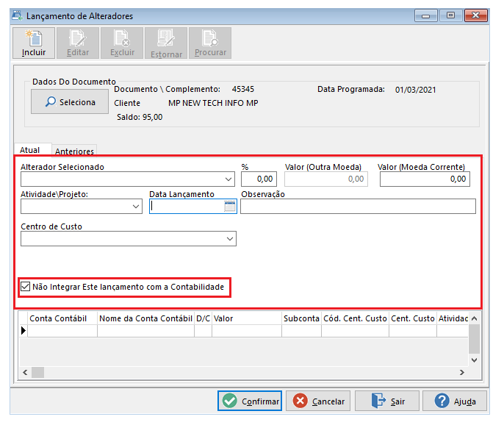Click the Valor (Moeda Corrente) field
The height and width of the screenshot is (425, 504).
tap(425, 179)
